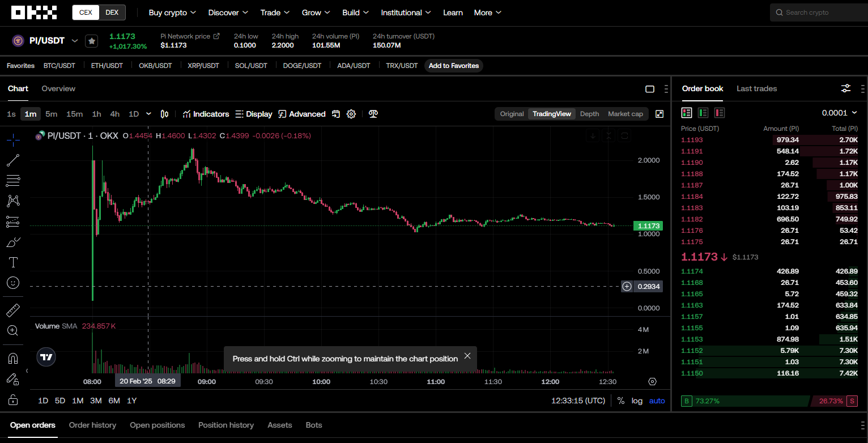Click the magnet mode icon
Screen dimensions: 868x443
click(13, 359)
